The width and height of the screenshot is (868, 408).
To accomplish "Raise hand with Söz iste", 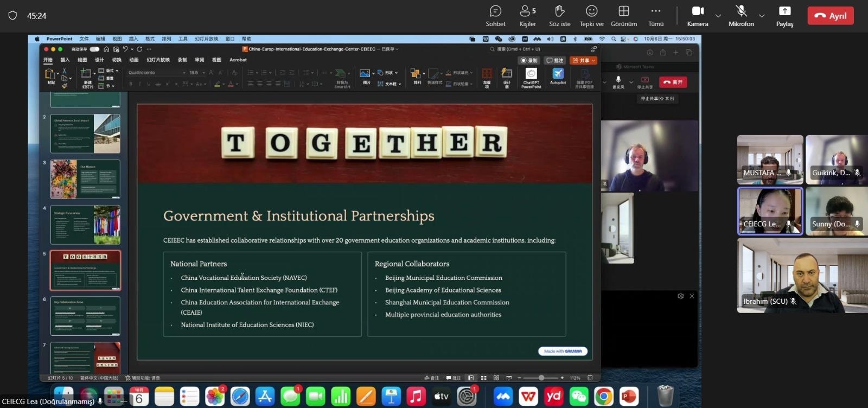I will tap(559, 16).
